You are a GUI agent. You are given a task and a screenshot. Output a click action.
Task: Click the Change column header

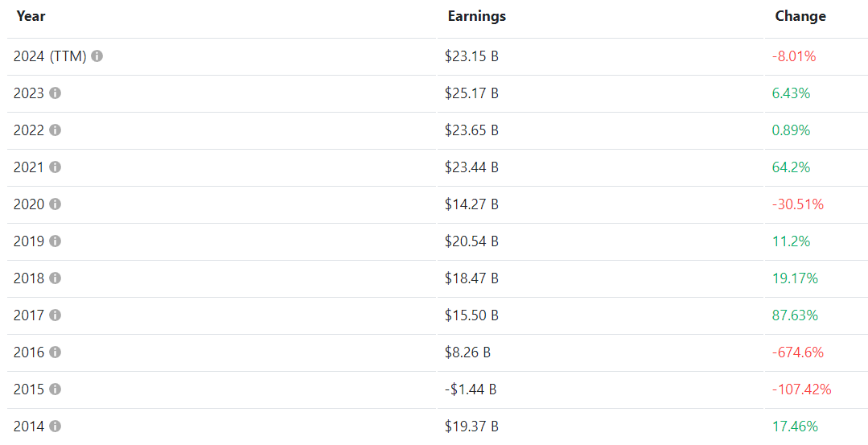pyautogui.click(x=800, y=16)
